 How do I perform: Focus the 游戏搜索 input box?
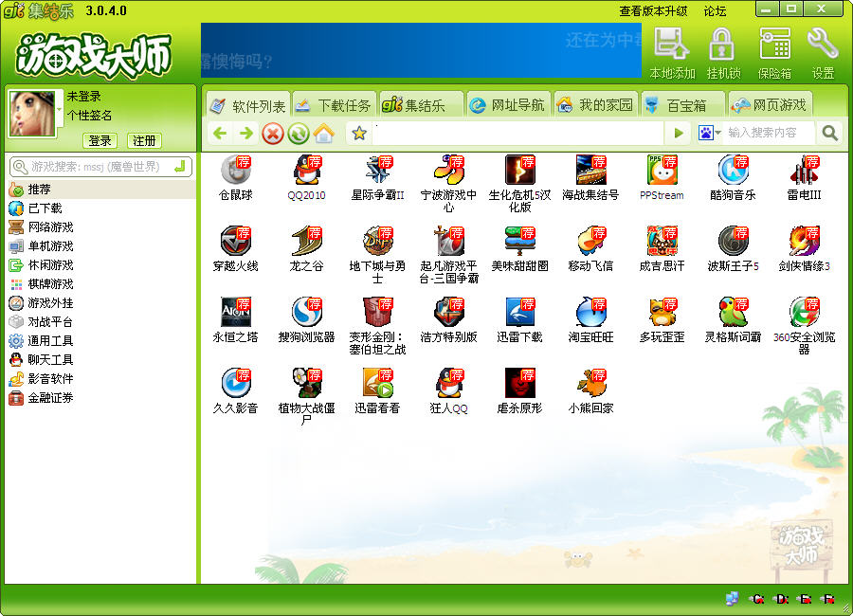100,167
